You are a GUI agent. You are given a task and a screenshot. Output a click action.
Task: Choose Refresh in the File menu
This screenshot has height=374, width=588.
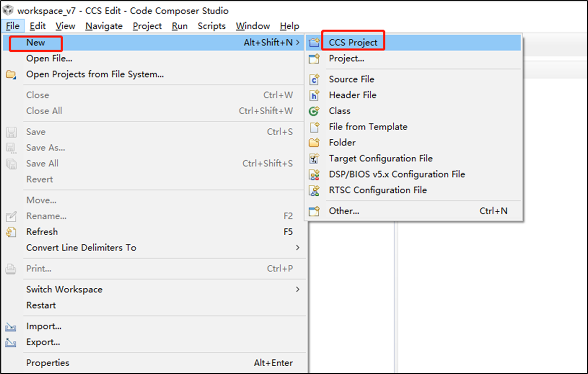(x=154, y=232)
